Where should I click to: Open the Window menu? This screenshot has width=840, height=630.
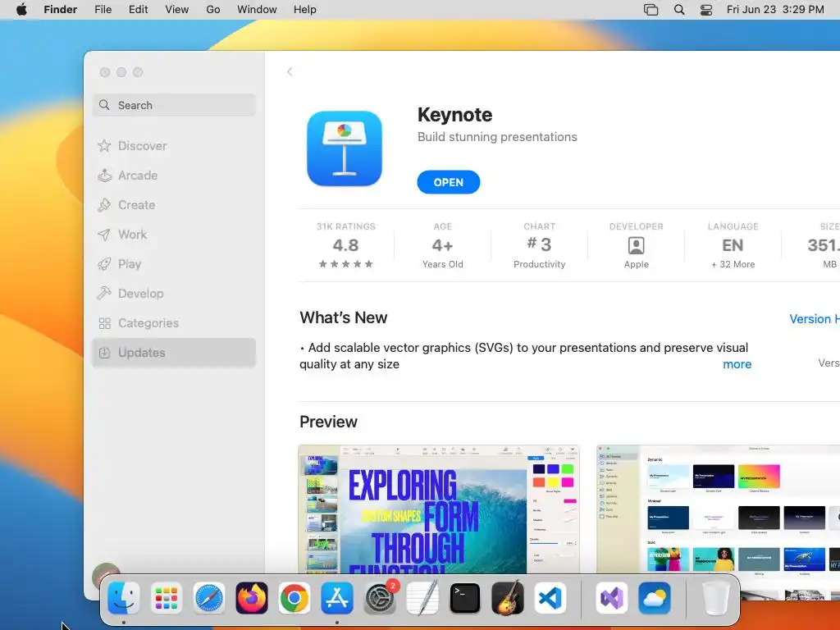point(257,10)
